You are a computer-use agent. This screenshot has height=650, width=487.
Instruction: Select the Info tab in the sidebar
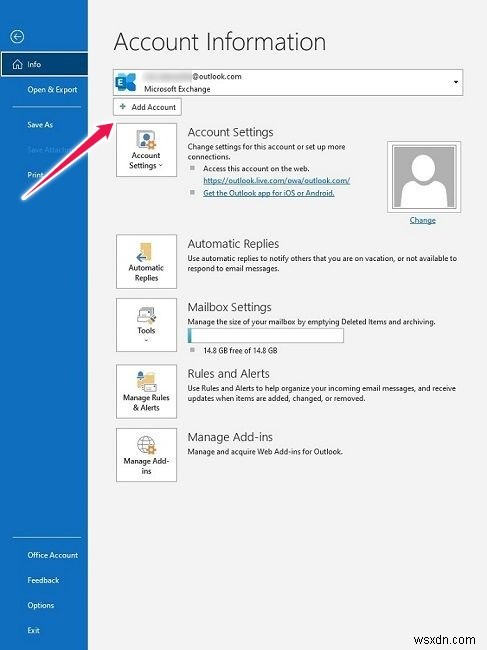(x=44, y=64)
